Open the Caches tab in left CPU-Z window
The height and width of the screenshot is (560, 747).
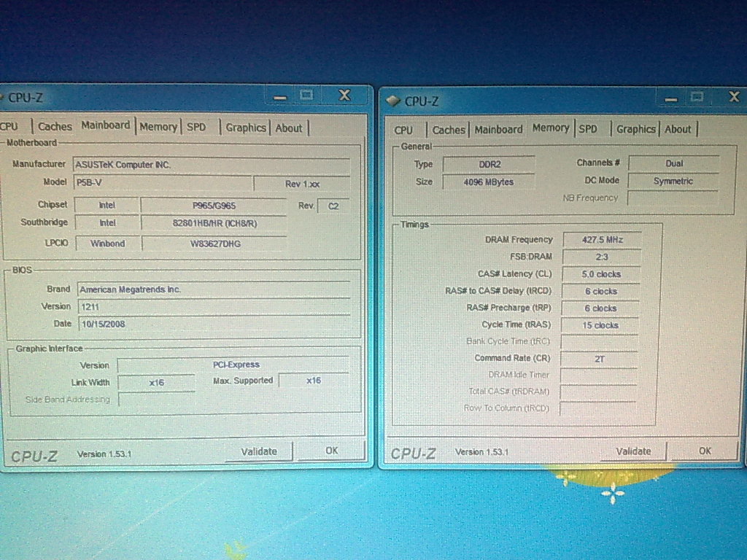[x=55, y=127]
